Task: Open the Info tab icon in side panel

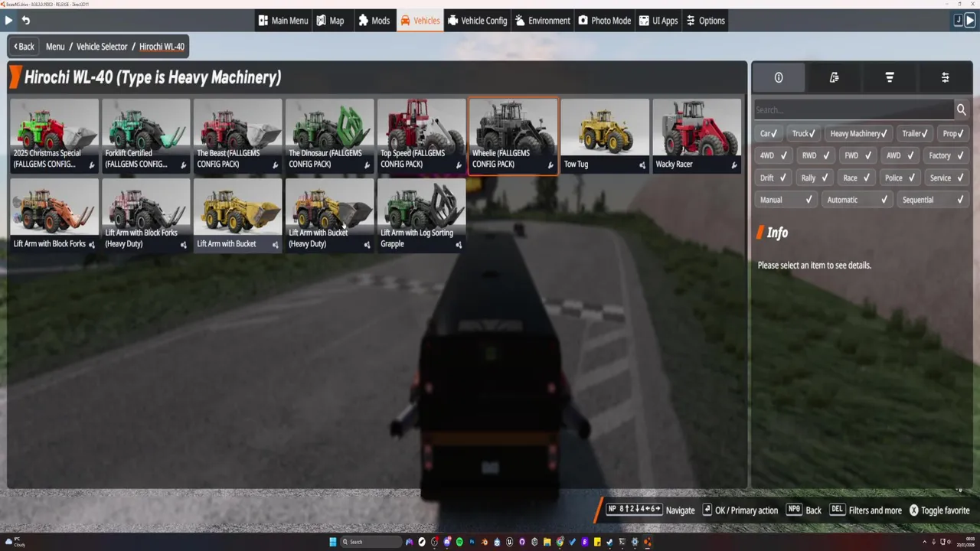Action: pos(779,77)
